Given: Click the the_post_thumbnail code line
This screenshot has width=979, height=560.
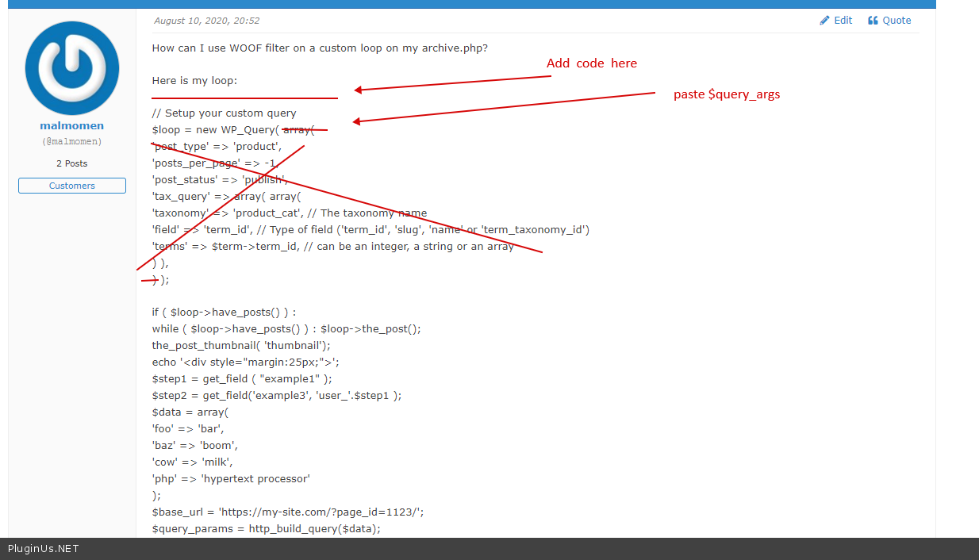Looking at the screenshot, I should click(x=241, y=346).
